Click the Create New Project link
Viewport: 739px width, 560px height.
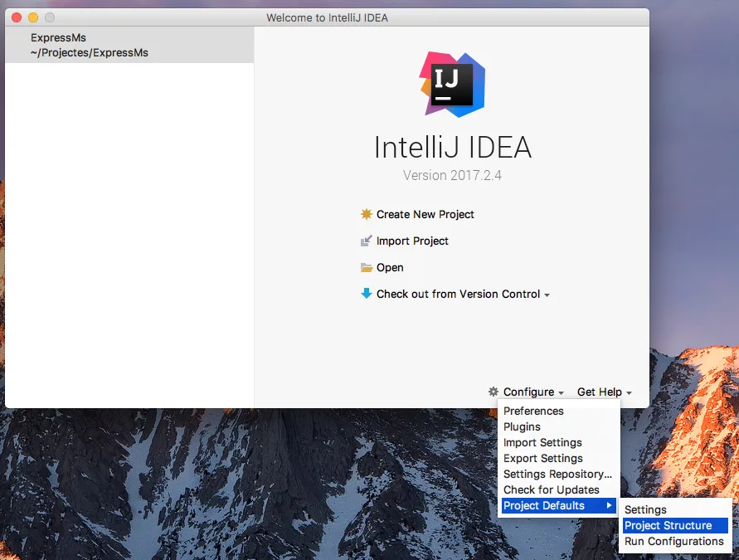pos(425,214)
